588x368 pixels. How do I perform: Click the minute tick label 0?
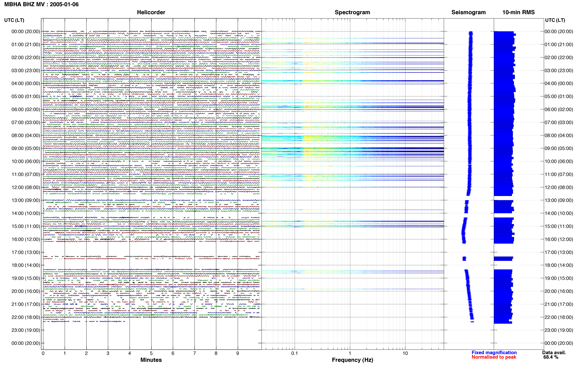pos(43,353)
